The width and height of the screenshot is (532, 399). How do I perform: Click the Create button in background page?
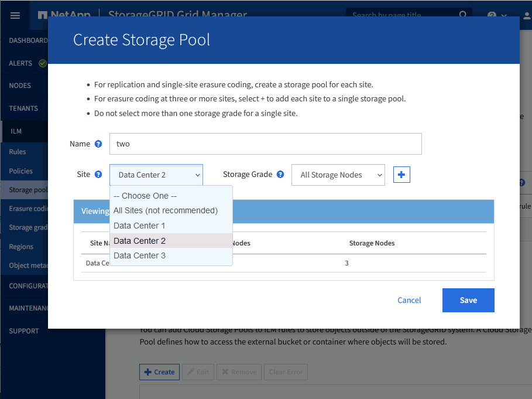click(159, 372)
